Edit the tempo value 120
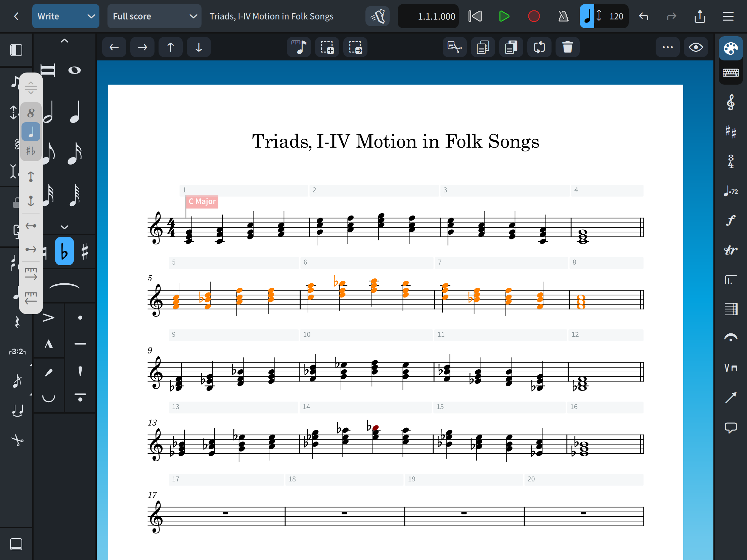 coord(616,16)
